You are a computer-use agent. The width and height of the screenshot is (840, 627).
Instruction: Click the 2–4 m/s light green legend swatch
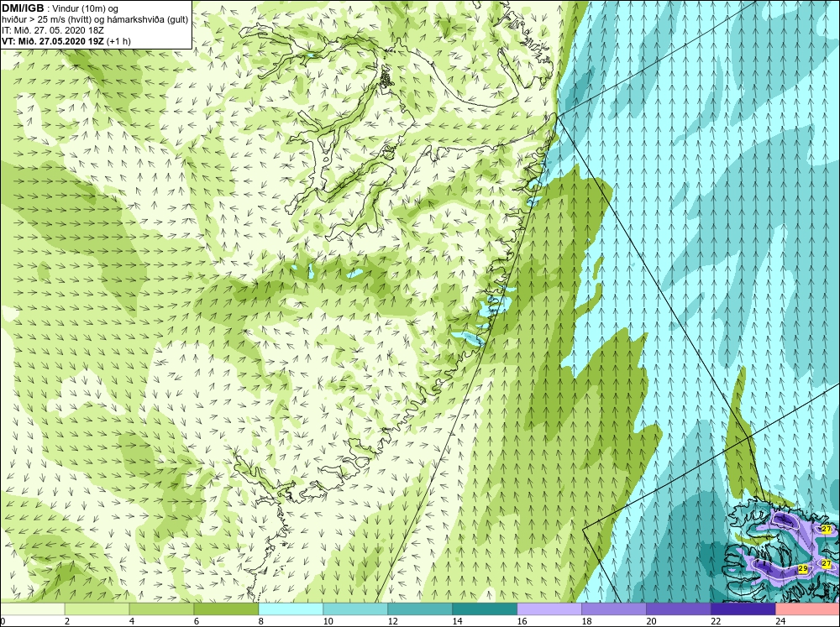point(97,609)
